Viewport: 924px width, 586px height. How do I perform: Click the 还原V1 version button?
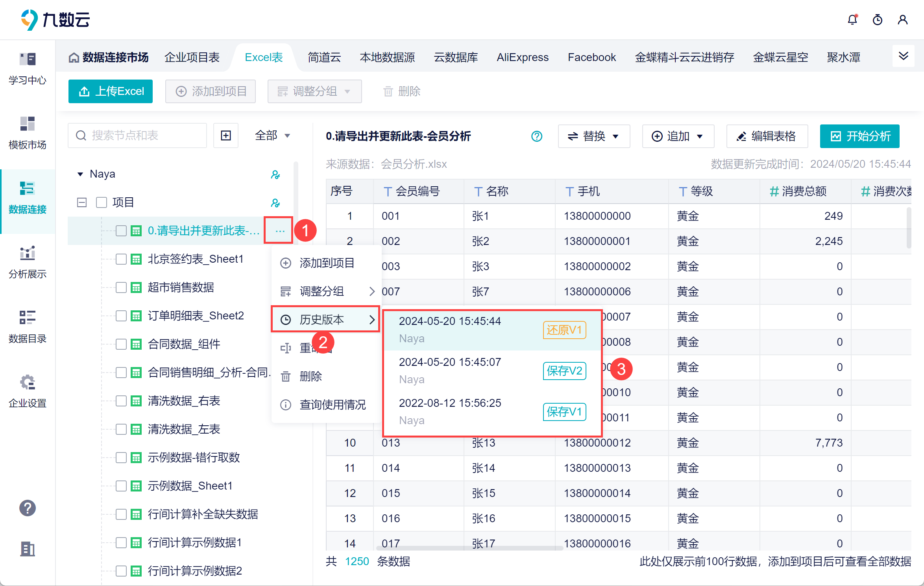[564, 330]
